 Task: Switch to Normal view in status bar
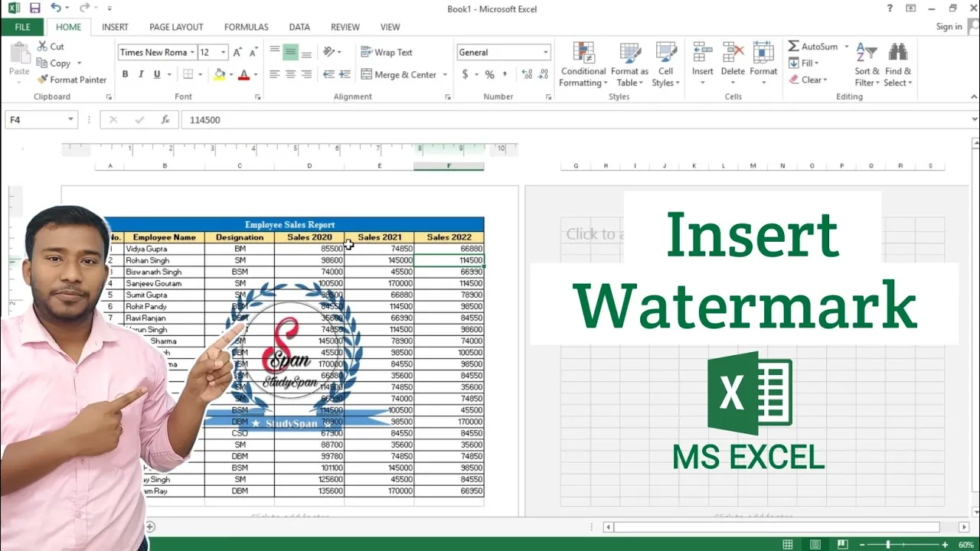(x=788, y=544)
